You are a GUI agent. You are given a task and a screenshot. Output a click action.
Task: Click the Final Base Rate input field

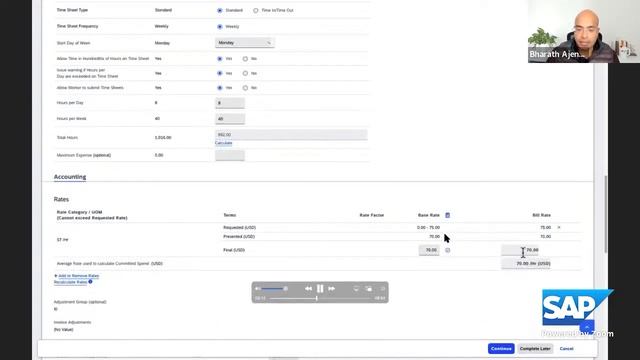coord(429,250)
